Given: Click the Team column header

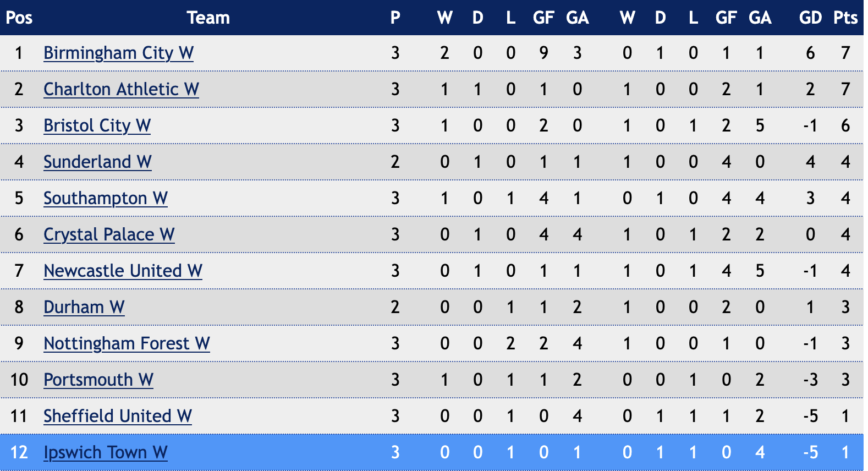Looking at the screenshot, I should [x=208, y=18].
